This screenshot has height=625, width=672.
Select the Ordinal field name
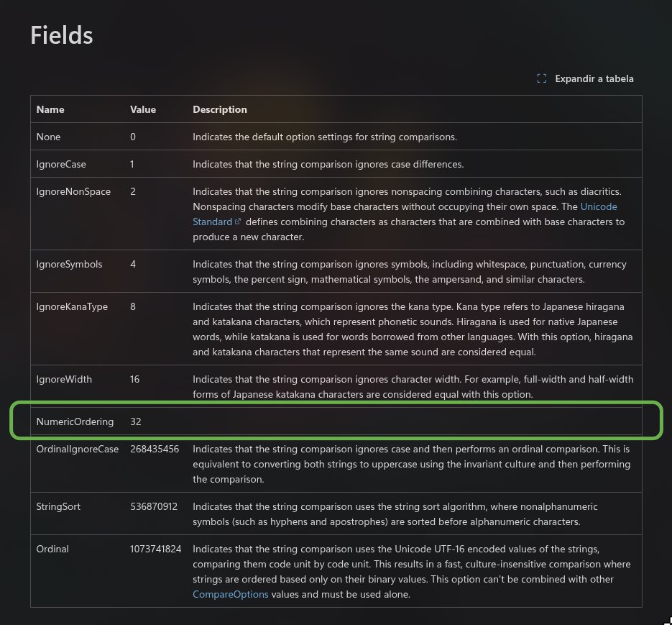[x=52, y=549]
